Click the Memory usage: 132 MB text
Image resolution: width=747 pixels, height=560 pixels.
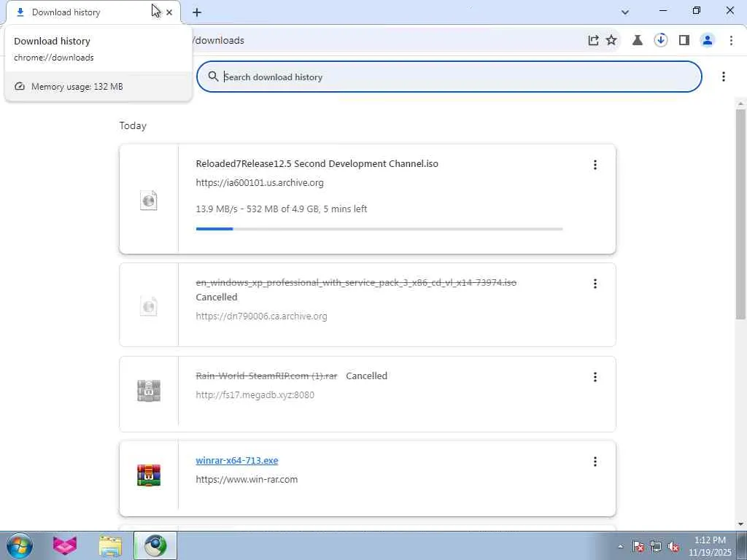pyautogui.click(x=77, y=87)
